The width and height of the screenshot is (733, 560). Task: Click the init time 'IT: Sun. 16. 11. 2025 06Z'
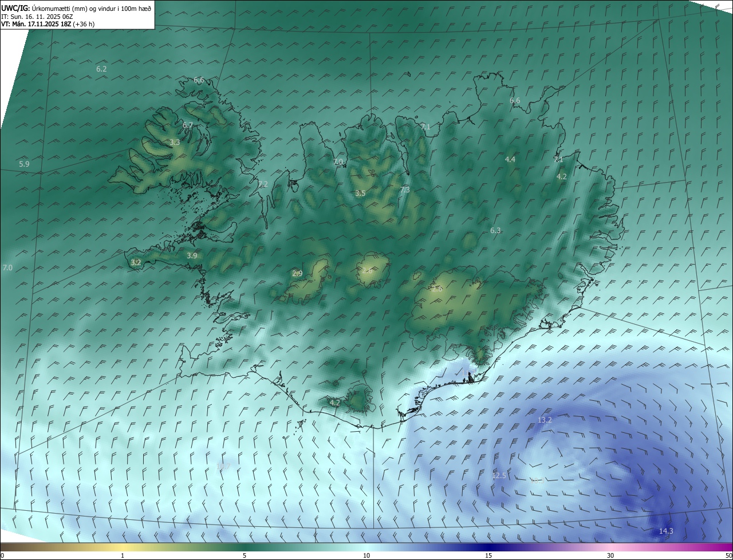[x=38, y=17]
